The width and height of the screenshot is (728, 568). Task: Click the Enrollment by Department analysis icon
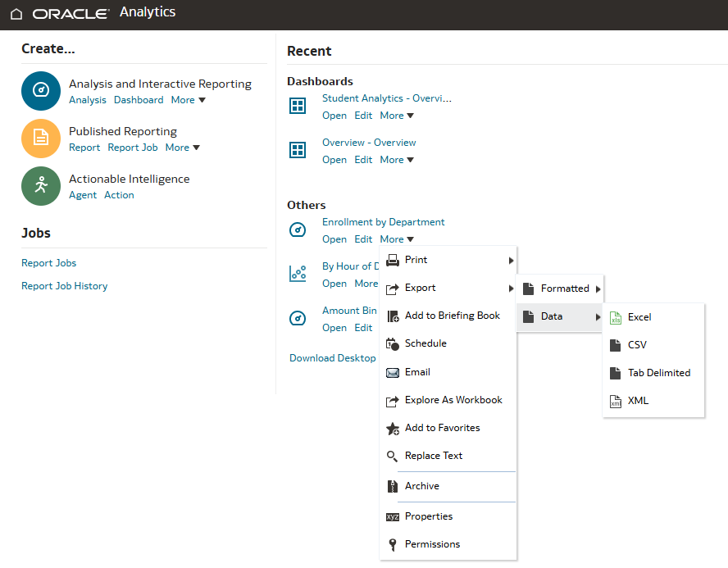(298, 229)
